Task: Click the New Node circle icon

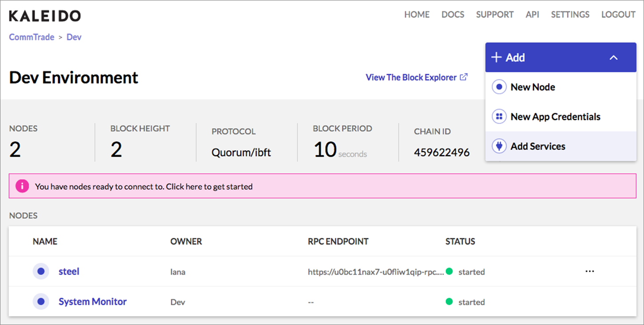Action: 499,87
